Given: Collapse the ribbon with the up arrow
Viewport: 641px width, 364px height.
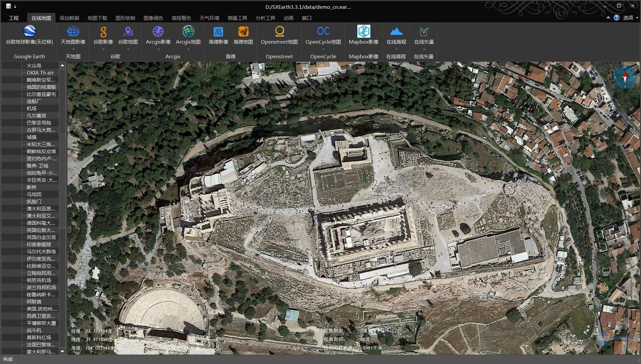Looking at the screenshot, I should (608, 18).
